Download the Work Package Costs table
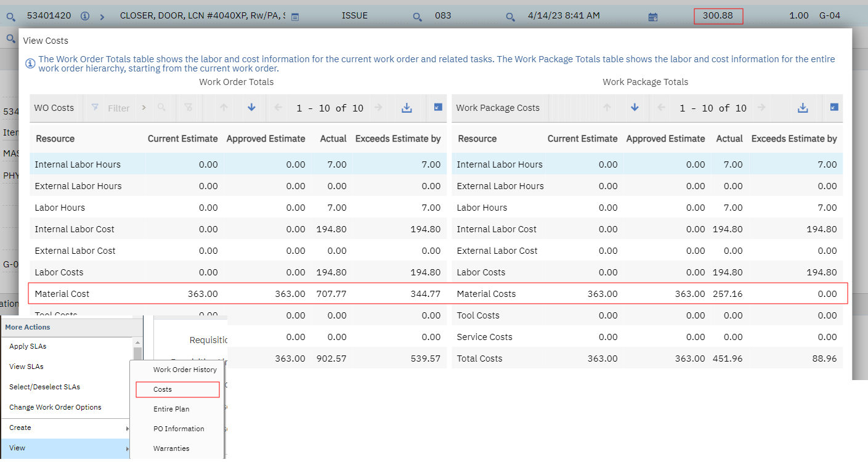The height and width of the screenshot is (462, 868). tap(803, 108)
